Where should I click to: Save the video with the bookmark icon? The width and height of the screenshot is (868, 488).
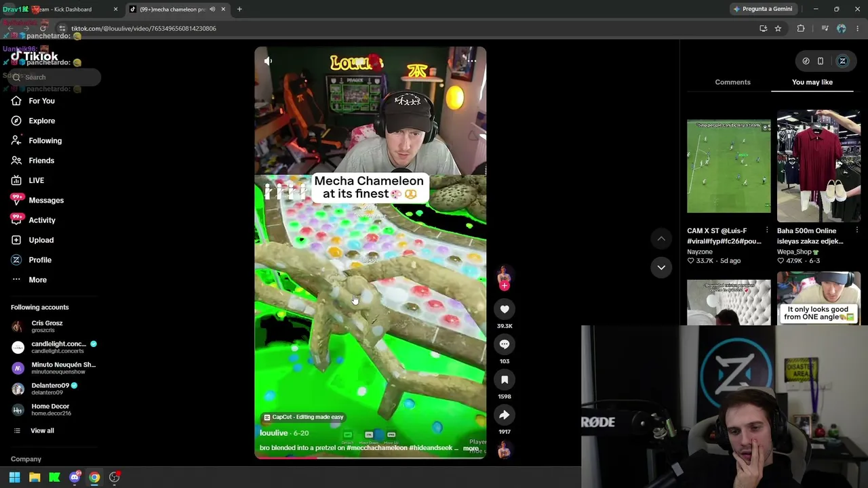tap(505, 380)
